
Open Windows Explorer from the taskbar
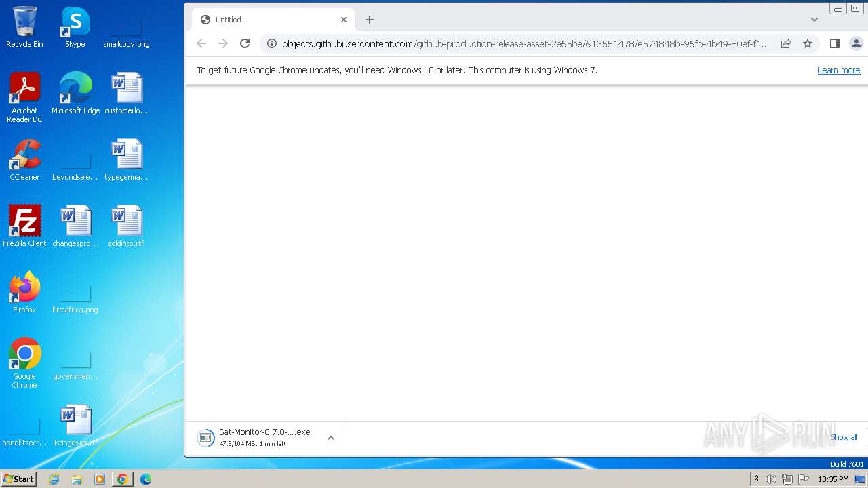pos(77,479)
